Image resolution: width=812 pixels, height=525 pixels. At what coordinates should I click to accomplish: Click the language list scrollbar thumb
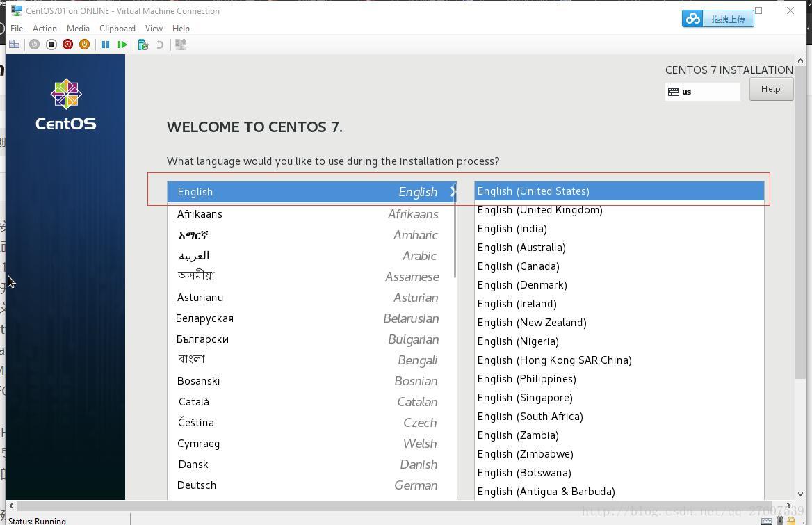coord(455,230)
